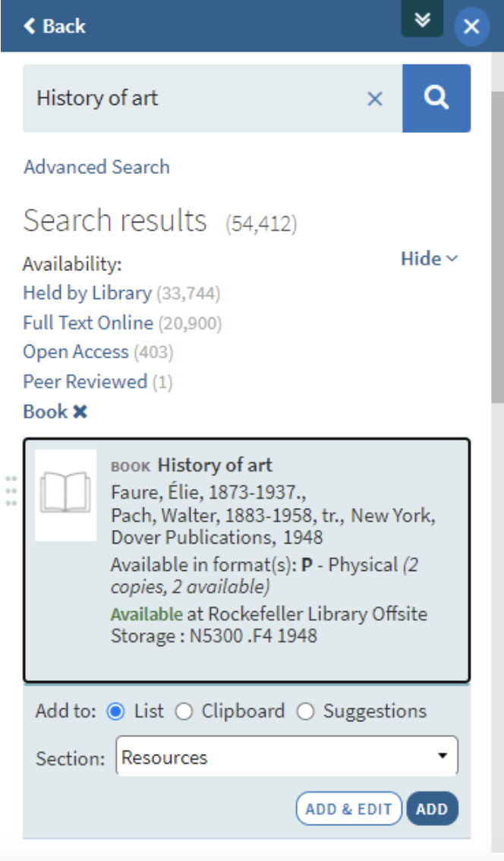The image size is (504, 861).
Task: Close the panel with the circular X icon
Action: pyautogui.click(x=472, y=27)
